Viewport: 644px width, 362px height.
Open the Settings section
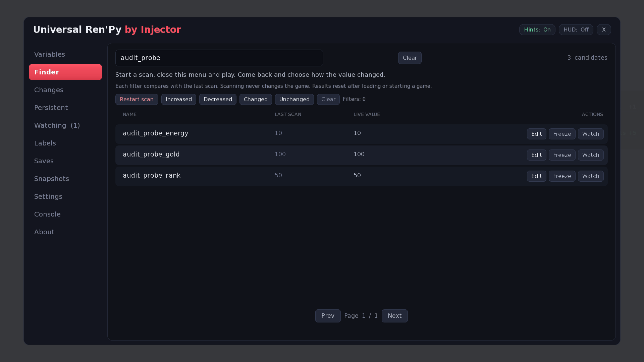click(65, 196)
